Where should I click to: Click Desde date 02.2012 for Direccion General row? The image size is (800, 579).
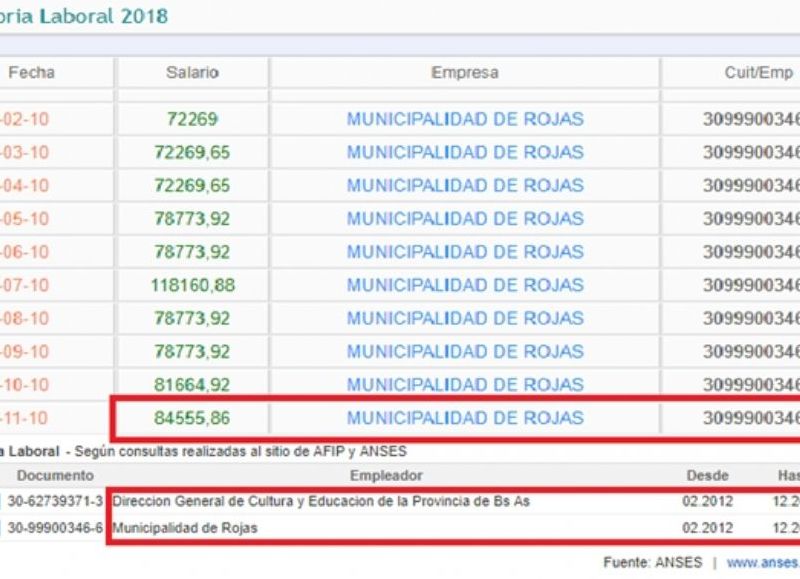(708, 501)
